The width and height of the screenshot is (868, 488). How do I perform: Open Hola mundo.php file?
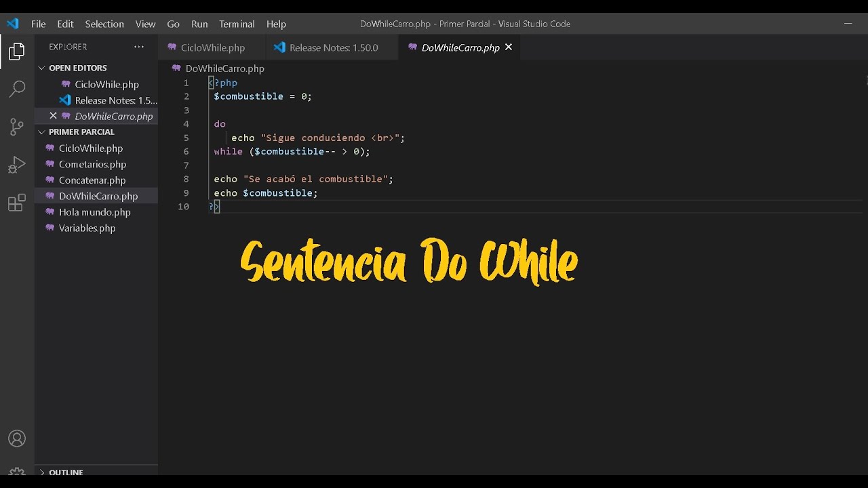pos(96,212)
